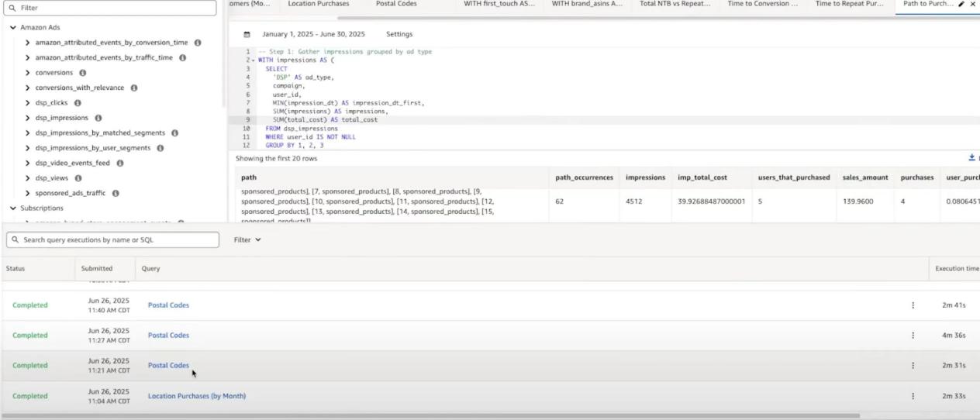Collapse the Subscriptions tree section
This screenshot has width=980, height=420.
click(13, 208)
